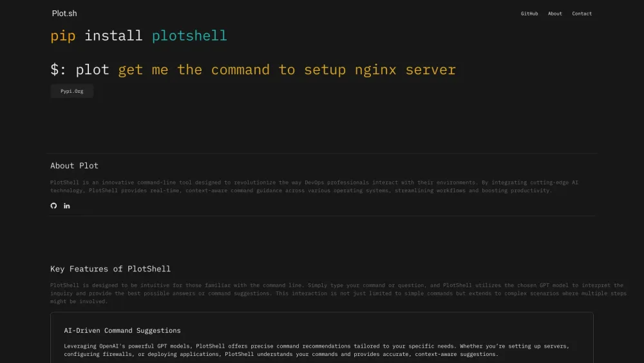644x363 pixels.
Task: Click the AI-Driven card description text
Action: click(316, 350)
